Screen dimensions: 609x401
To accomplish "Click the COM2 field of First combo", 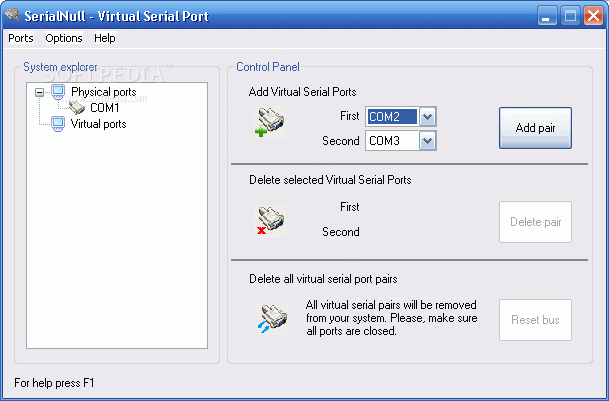I will click(x=392, y=117).
